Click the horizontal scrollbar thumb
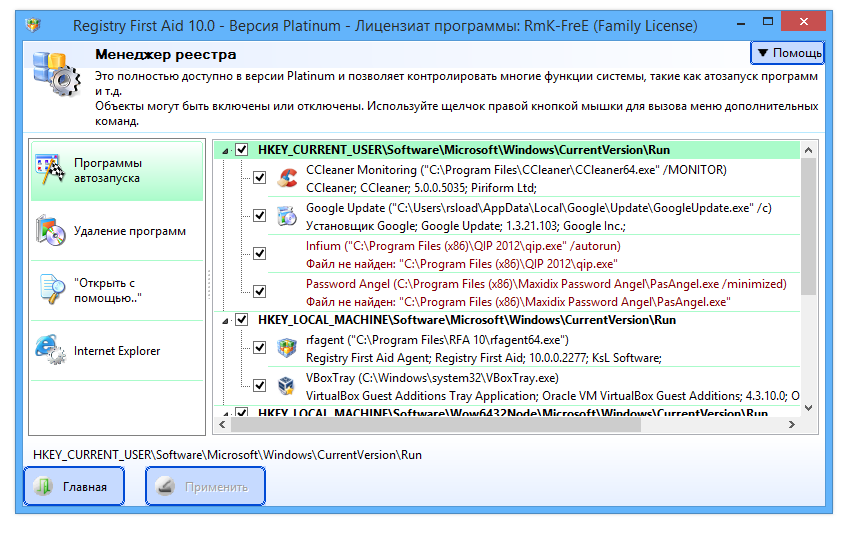Screen dimensions: 849x541 click(436, 425)
